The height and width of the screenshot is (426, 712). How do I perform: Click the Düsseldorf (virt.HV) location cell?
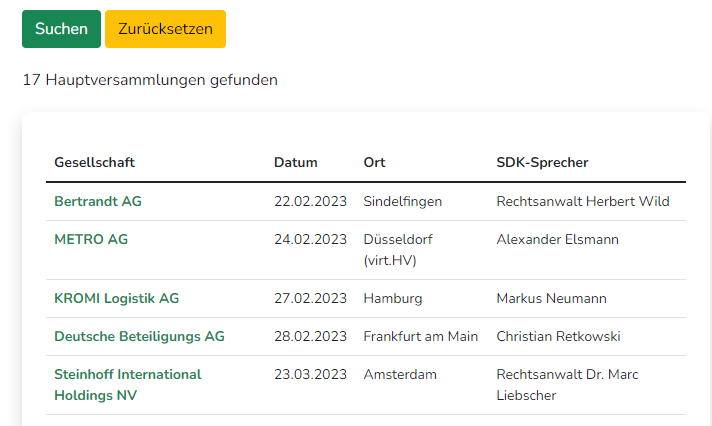point(398,250)
